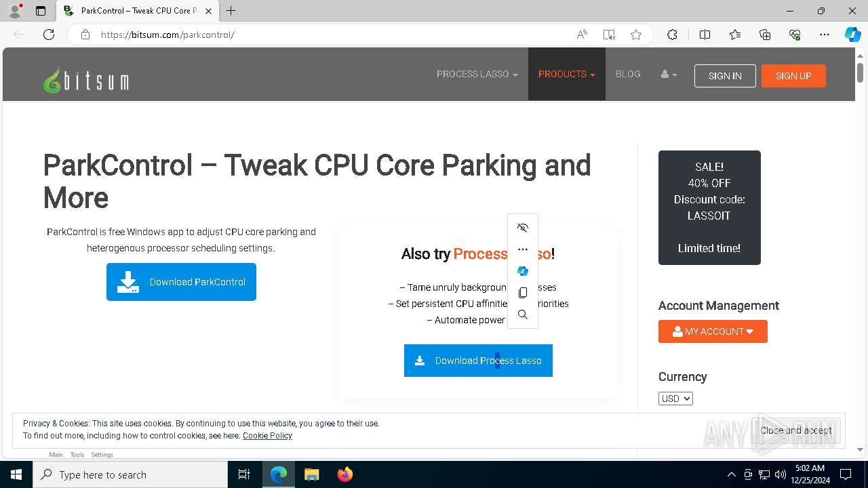Click Download Process Lasso button

tap(478, 361)
